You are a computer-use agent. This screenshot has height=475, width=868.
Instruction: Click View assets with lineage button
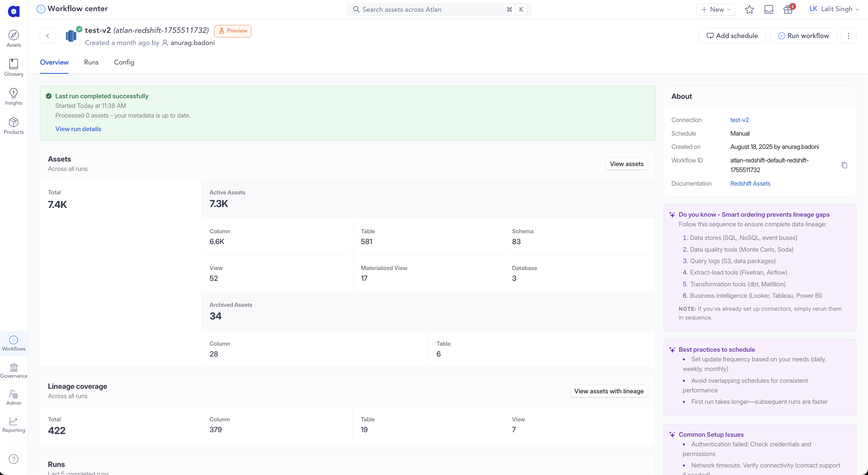pos(609,391)
